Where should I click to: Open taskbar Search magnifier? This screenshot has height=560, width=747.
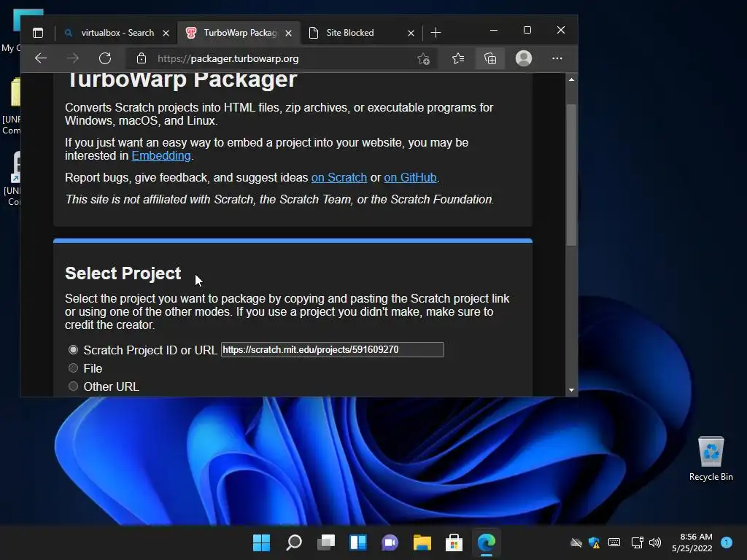[x=293, y=542]
